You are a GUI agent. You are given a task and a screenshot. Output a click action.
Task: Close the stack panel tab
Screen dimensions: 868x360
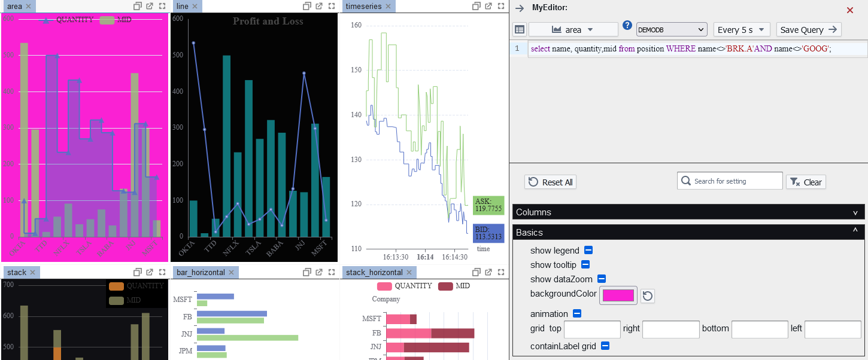(x=33, y=272)
